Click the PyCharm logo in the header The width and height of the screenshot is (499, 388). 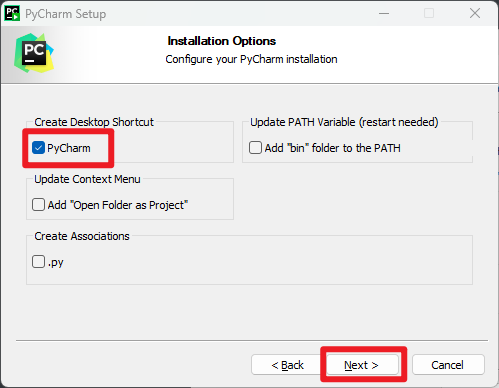pos(34,53)
